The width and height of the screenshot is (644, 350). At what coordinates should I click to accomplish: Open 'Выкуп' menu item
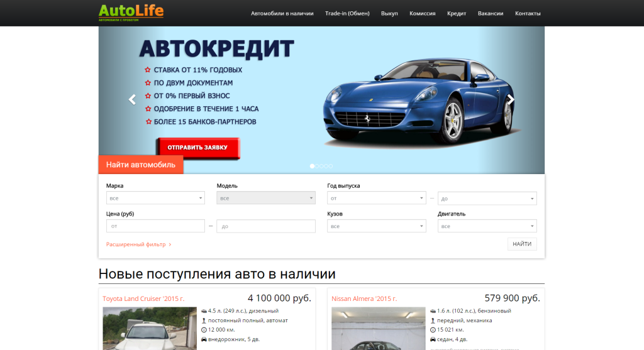(389, 14)
